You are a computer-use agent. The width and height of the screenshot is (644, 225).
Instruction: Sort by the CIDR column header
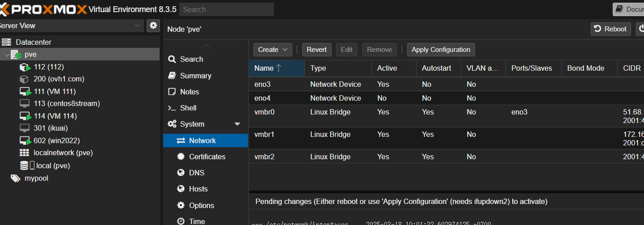(631, 68)
